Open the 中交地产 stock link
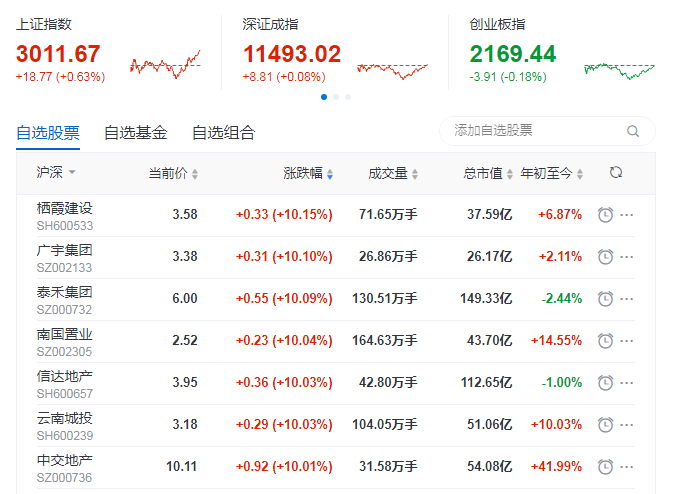Image resolution: width=679 pixels, height=494 pixels. click(64, 460)
